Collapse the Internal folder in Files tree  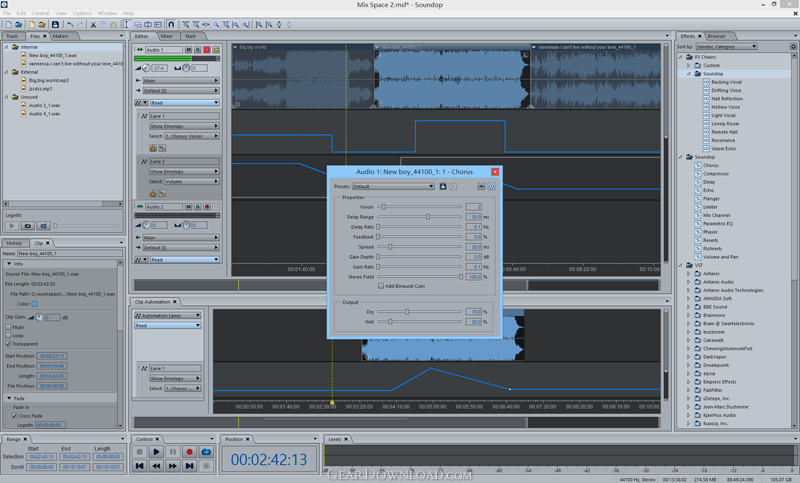pyautogui.click(x=7, y=47)
